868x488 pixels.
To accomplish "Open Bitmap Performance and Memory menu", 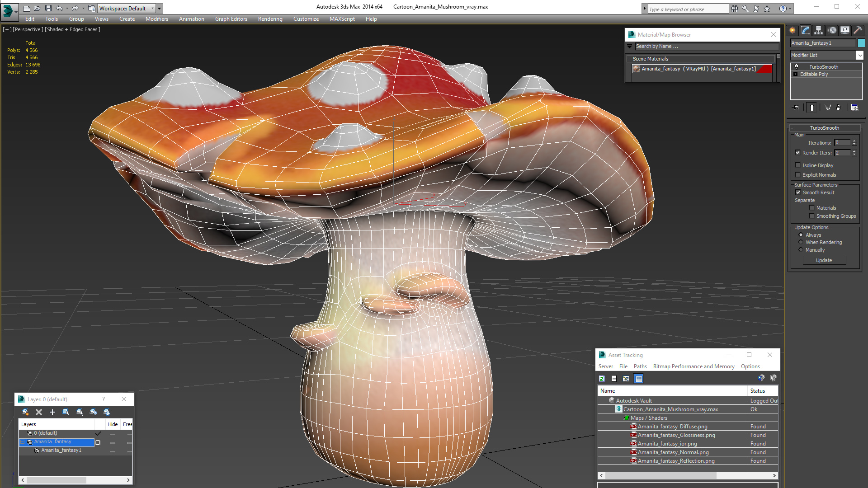I will click(x=693, y=366).
